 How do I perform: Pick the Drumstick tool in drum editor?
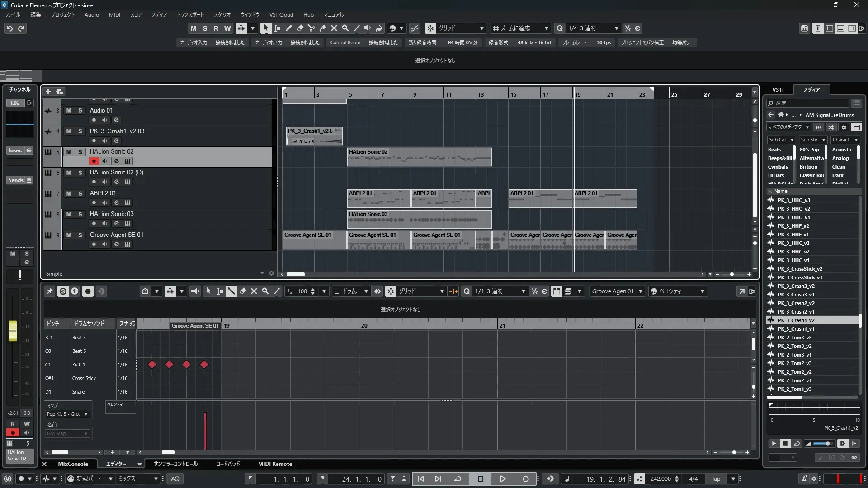click(x=231, y=291)
